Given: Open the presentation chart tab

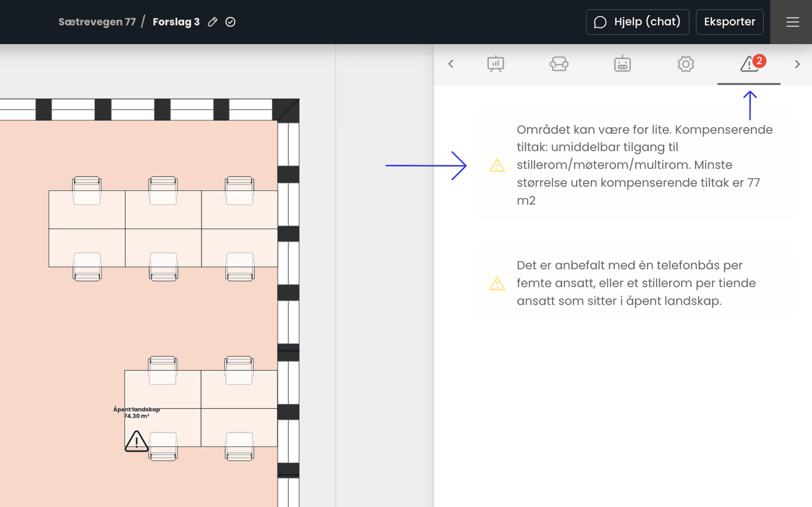Looking at the screenshot, I should point(496,64).
